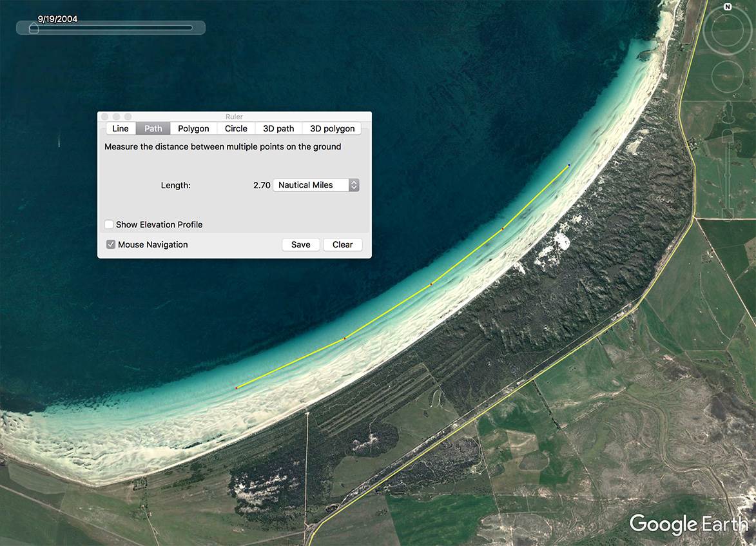Click the look-around joystick ring
Image resolution: width=756 pixels, height=546 pixels.
(727, 31)
